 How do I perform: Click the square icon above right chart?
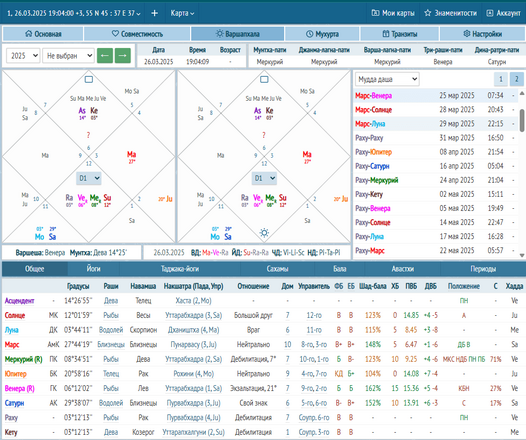264,79
